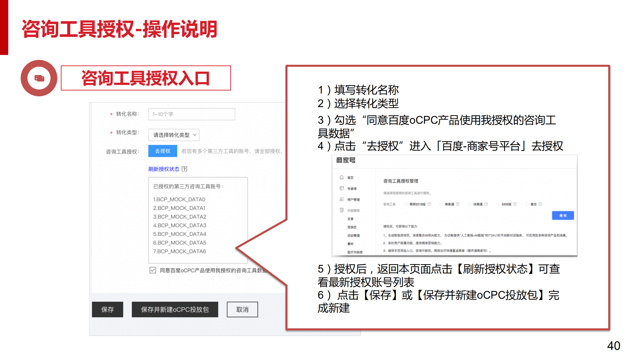Click the help icon next to 53快服
Screen dimensions: 644x362
[x=515, y=204]
